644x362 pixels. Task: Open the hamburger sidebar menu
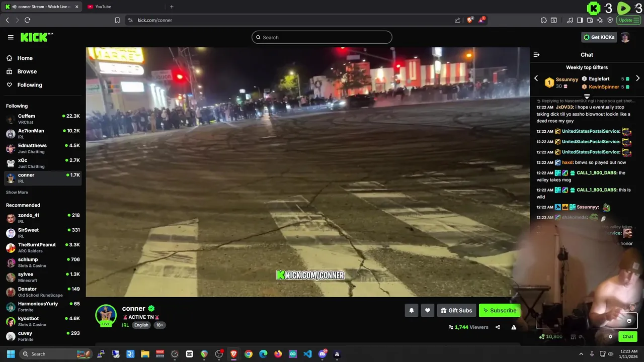click(x=11, y=37)
